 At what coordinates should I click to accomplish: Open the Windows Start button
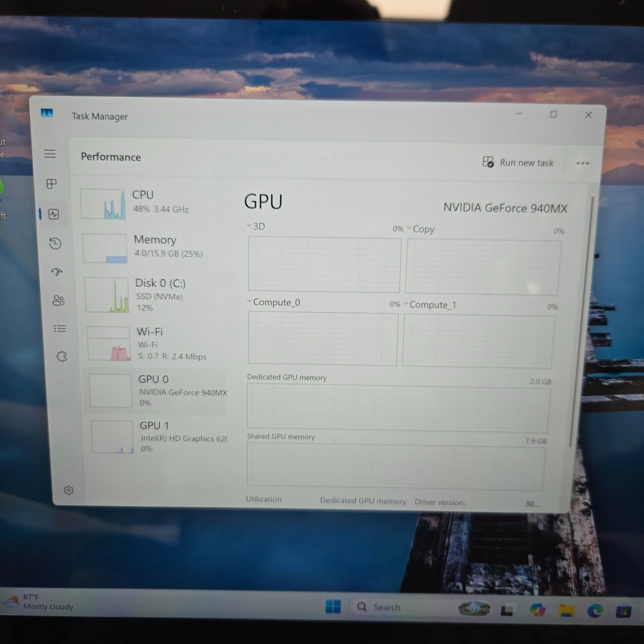click(x=333, y=606)
